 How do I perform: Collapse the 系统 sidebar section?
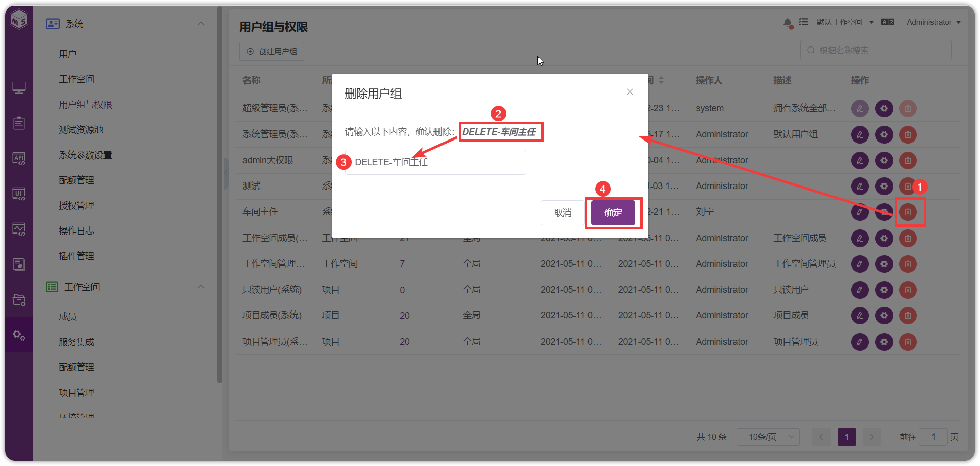point(201,24)
